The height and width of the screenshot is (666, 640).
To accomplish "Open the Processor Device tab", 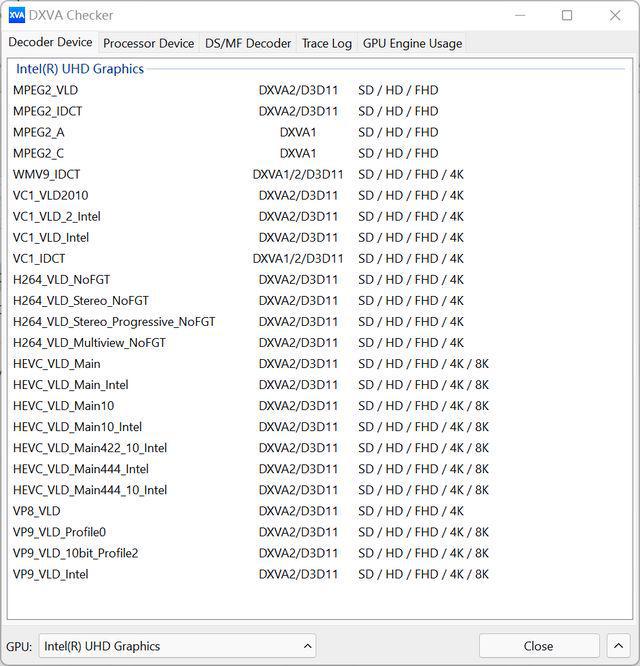I will tap(149, 43).
